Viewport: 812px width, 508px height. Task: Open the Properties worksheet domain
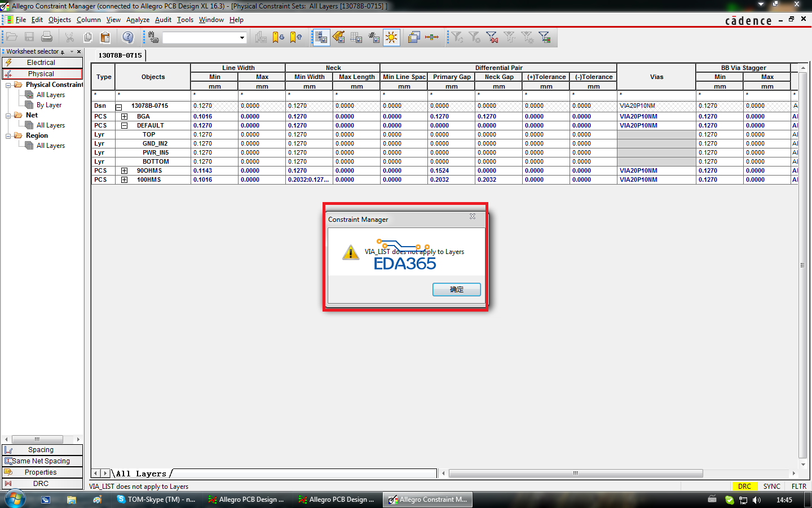(42, 472)
